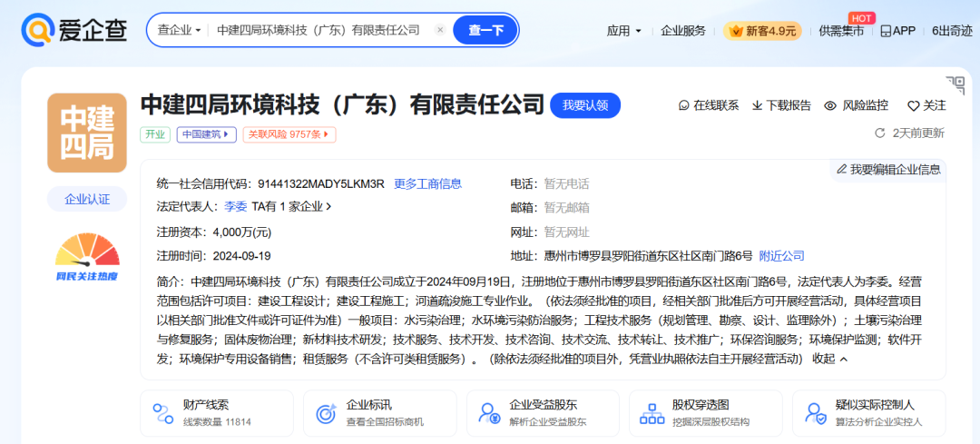Screen dimensions: 980x444
Task: Click the 开业 status tag
Action: (155, 133)
